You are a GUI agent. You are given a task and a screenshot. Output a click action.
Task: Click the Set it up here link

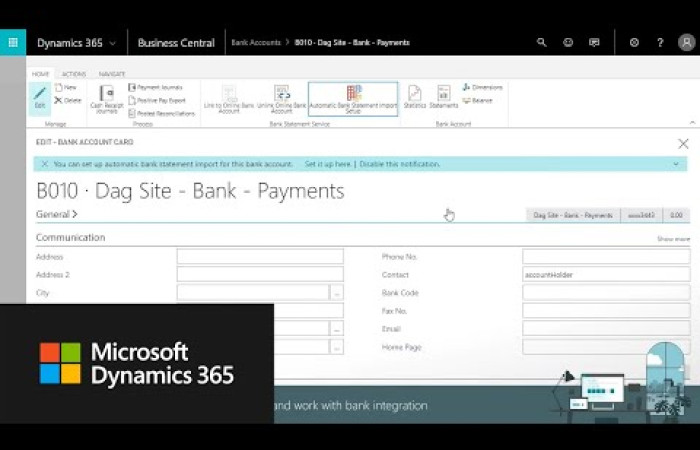(328, 164)
